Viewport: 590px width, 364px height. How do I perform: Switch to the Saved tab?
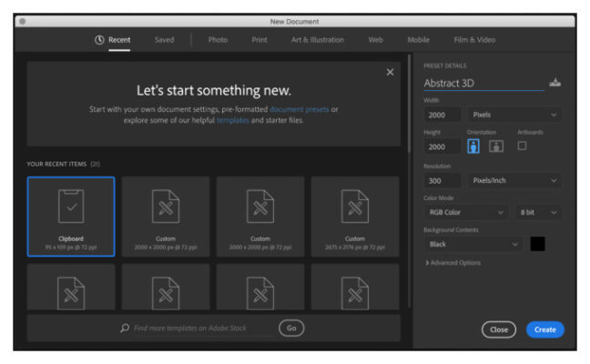tap(164, 40)
